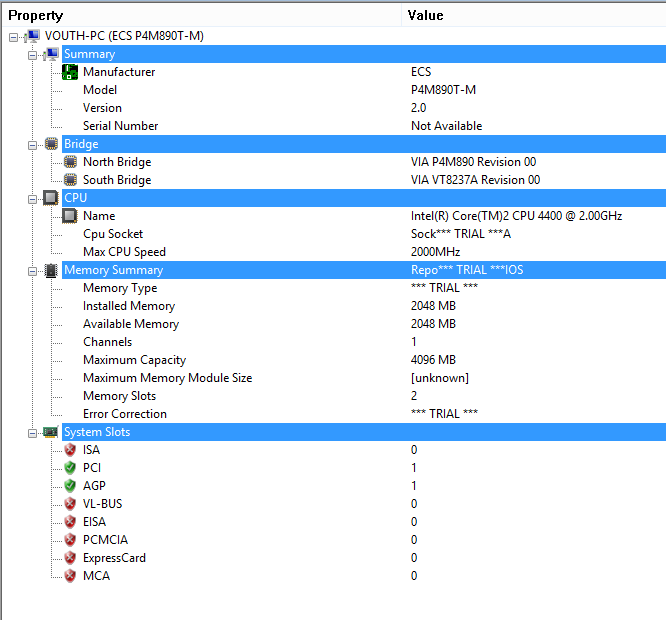Image resolution: width=666 pixels, height=620 pixels.
Task: Click the red shield icon beside ExpressCard
Action: (x=70, y=558)
